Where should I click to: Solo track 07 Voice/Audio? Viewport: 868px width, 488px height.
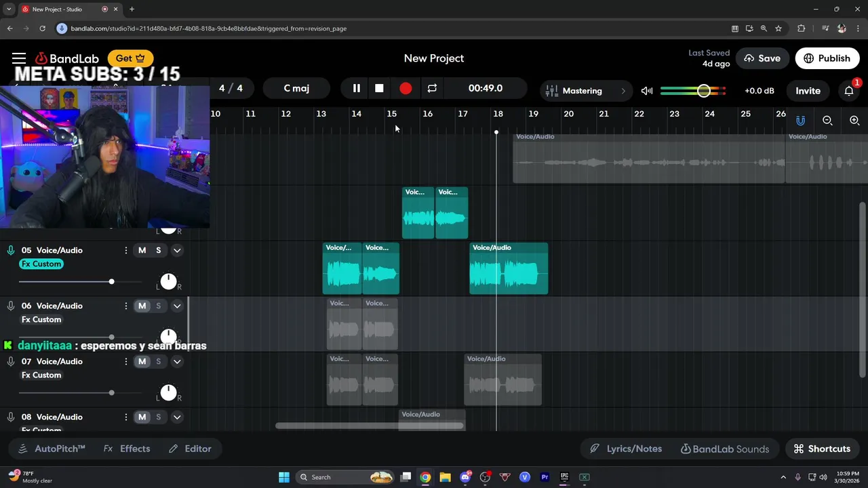[x=159, y=361]
